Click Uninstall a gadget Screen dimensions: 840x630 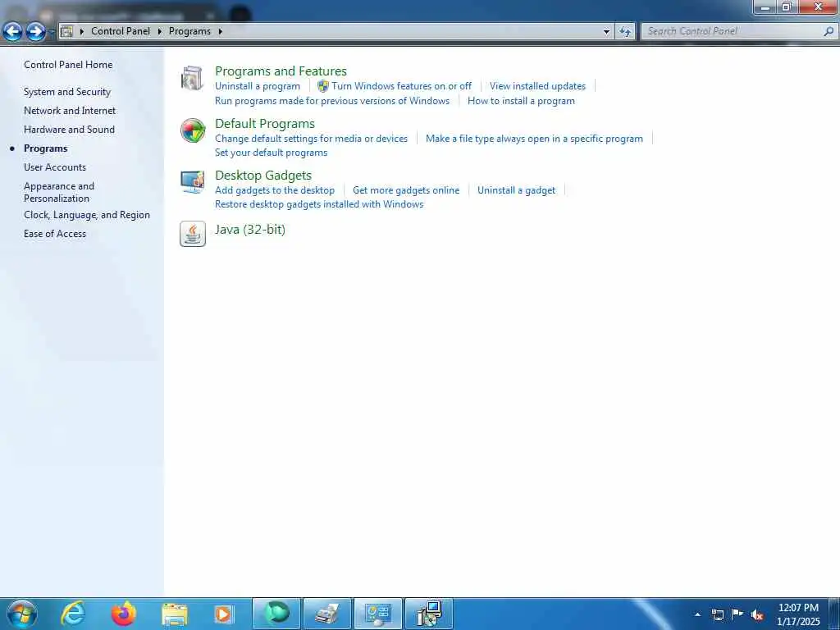point(517,190)
